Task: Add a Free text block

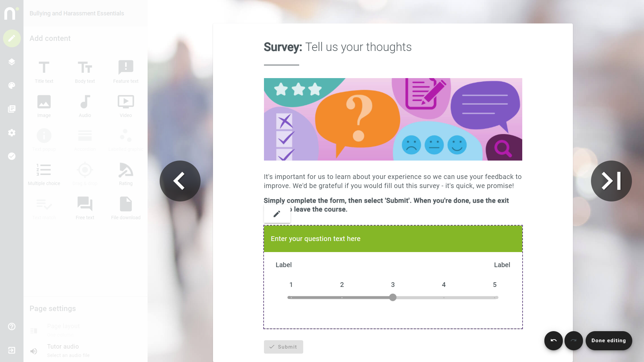Action: 85,208
